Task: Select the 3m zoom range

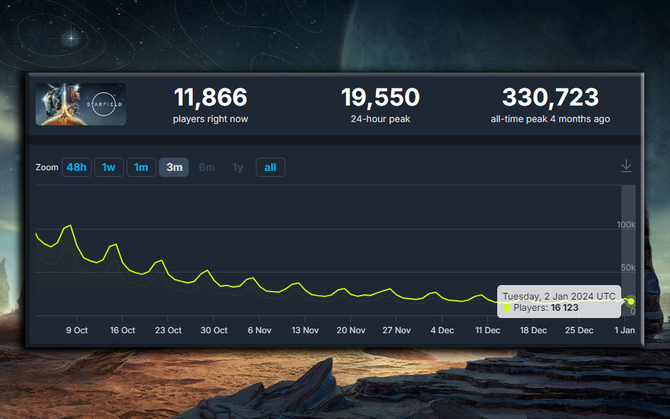Action: click(x=174, y=167)
